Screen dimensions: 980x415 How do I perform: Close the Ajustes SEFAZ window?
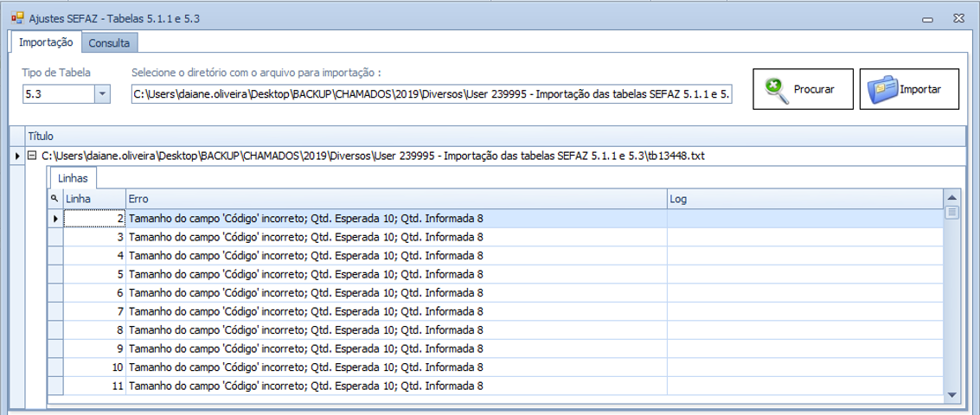(x=958, y=18)
